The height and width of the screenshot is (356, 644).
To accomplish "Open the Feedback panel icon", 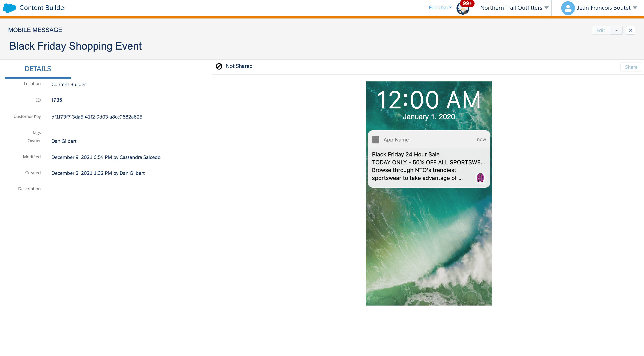I will pyautogui.click(x=464, y=8).
